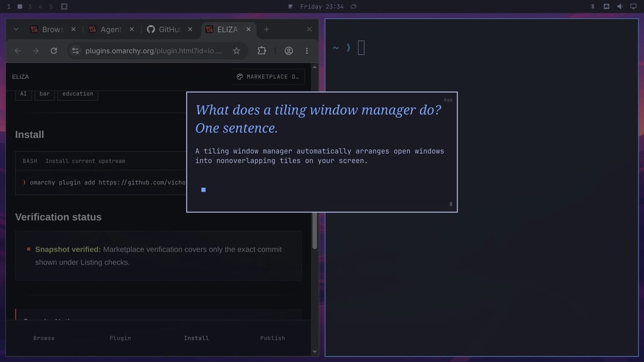Click the omarchy plugin add command text

pos(108,182)
